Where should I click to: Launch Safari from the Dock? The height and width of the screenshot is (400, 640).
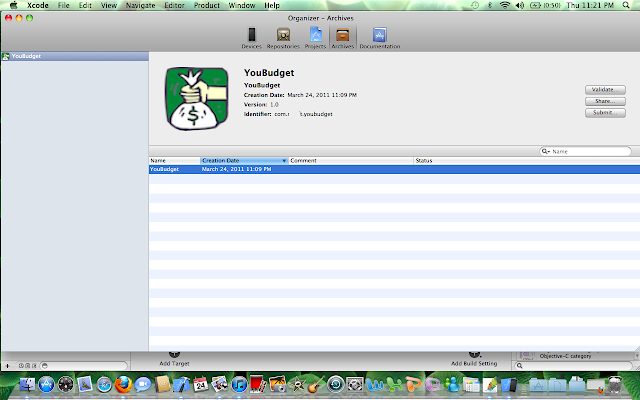(104, 384)
